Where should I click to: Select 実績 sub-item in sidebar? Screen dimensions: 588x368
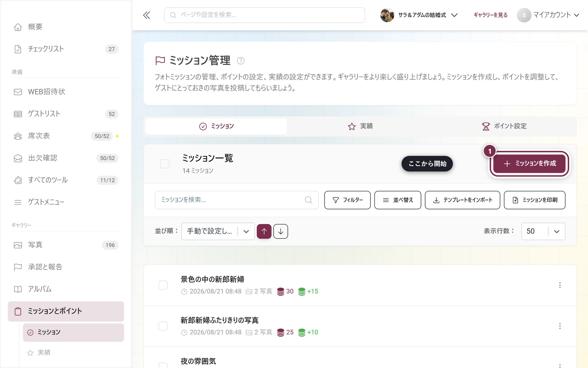click(x=73, y=352)
